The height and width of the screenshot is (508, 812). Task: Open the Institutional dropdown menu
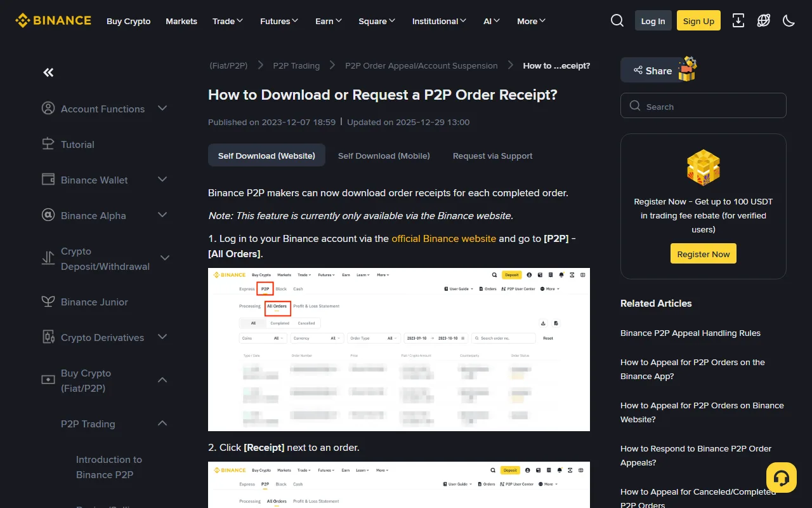[x=439, y=21]
